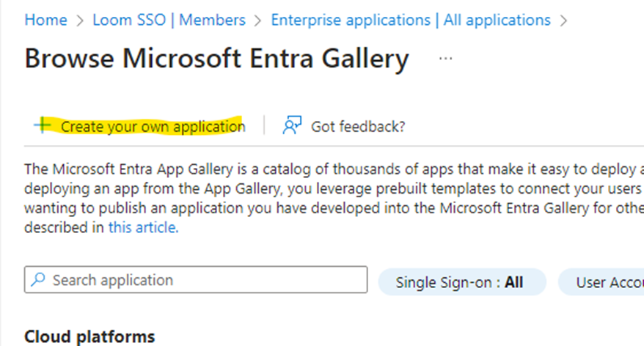Open the User Account filter pill
Screen dimensions: 644x346
601,282
